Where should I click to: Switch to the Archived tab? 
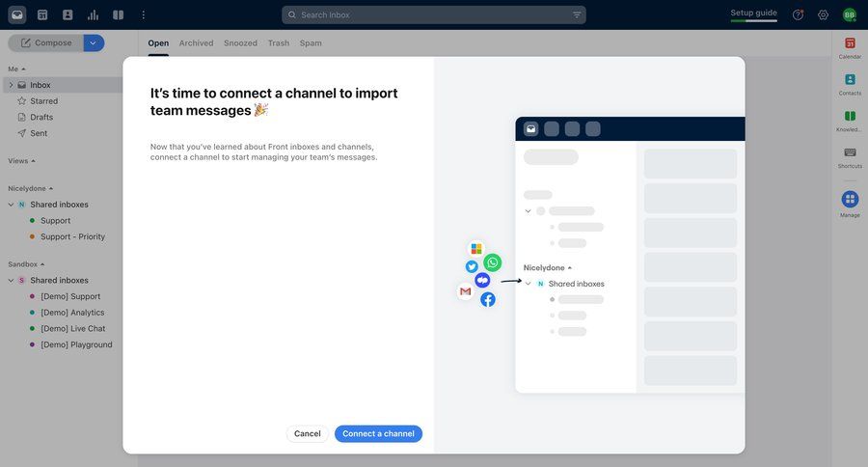point(196,43)
